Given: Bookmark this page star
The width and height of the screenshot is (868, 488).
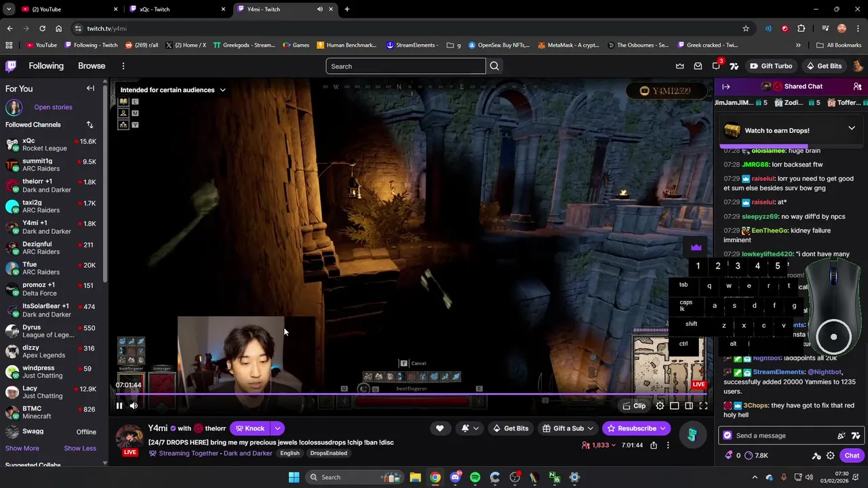Looking at the screenshot, I should pos(746,28).
